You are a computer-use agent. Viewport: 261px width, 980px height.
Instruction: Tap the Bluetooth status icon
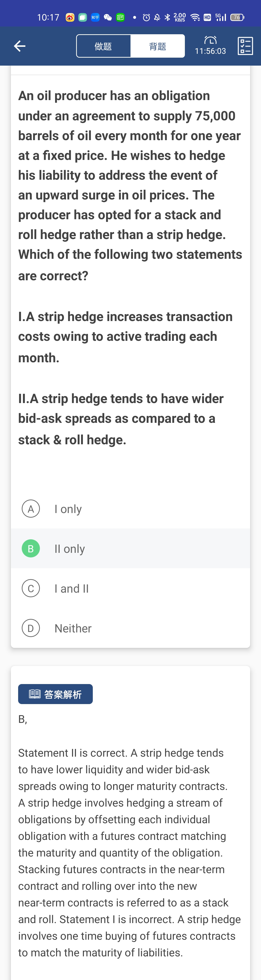click(167, 18)
